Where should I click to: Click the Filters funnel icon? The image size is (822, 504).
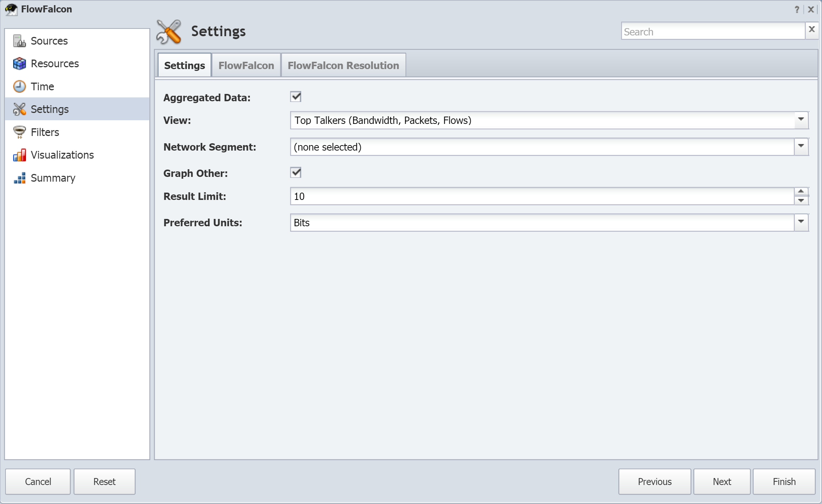tap(19, 132)
